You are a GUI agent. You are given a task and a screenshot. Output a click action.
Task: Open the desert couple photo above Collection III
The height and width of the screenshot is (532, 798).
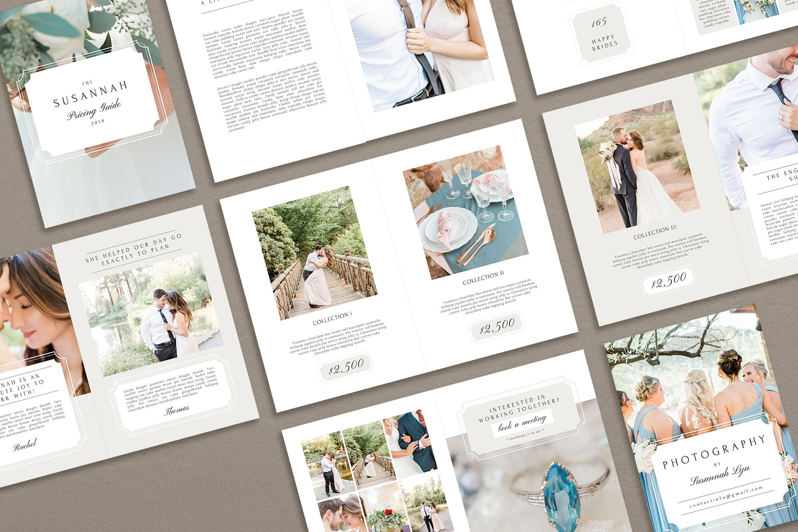[x=636, y=167]
